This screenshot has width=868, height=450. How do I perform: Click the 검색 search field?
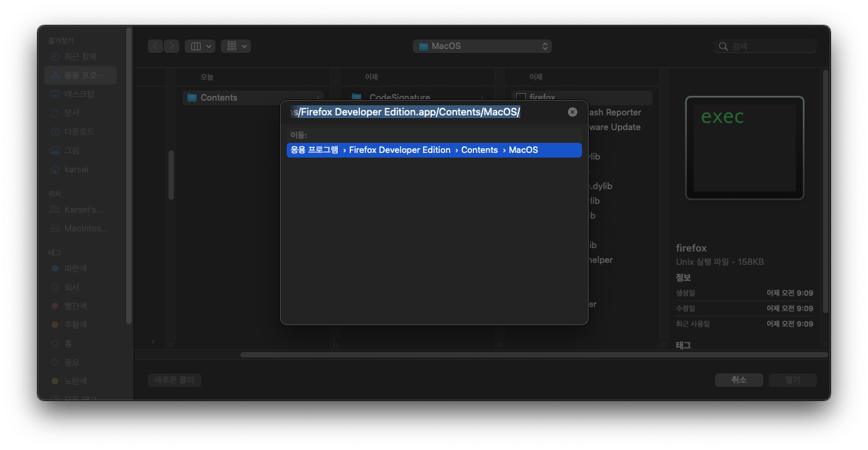click(765, 46)
